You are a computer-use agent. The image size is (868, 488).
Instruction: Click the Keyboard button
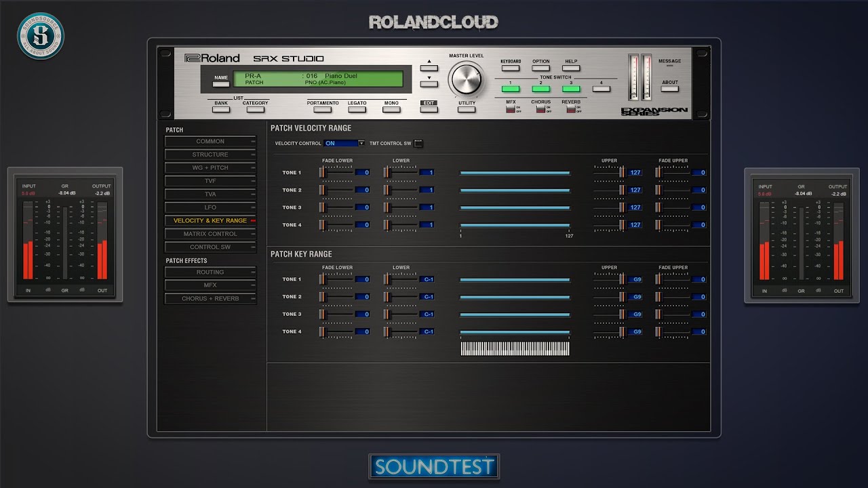(x=511, y=68)
